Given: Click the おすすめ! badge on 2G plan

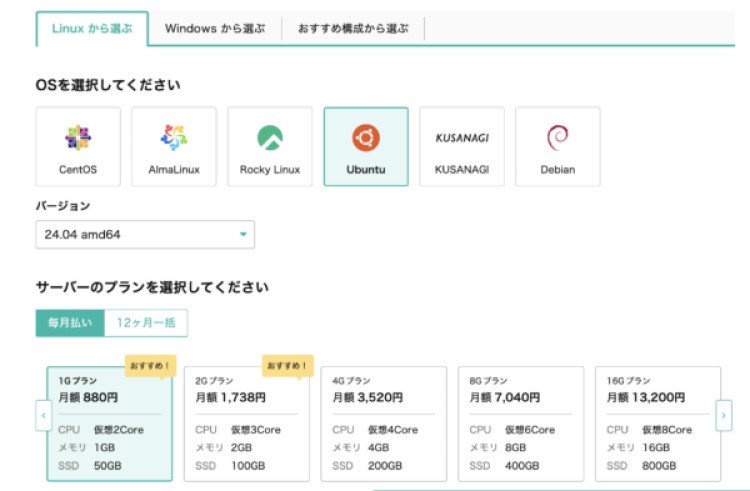Looking at the screenshot, I should pyautogui.click(x=287, y=366).
